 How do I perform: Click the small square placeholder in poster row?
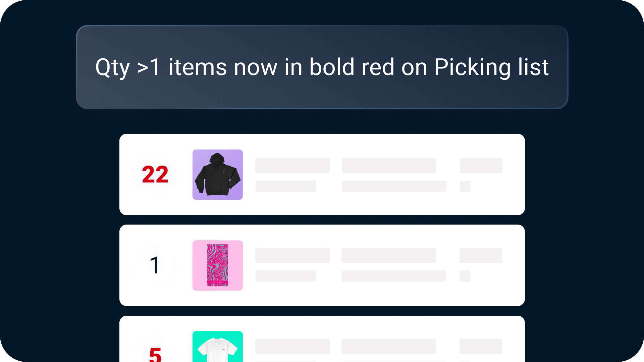tap(465, 276)
